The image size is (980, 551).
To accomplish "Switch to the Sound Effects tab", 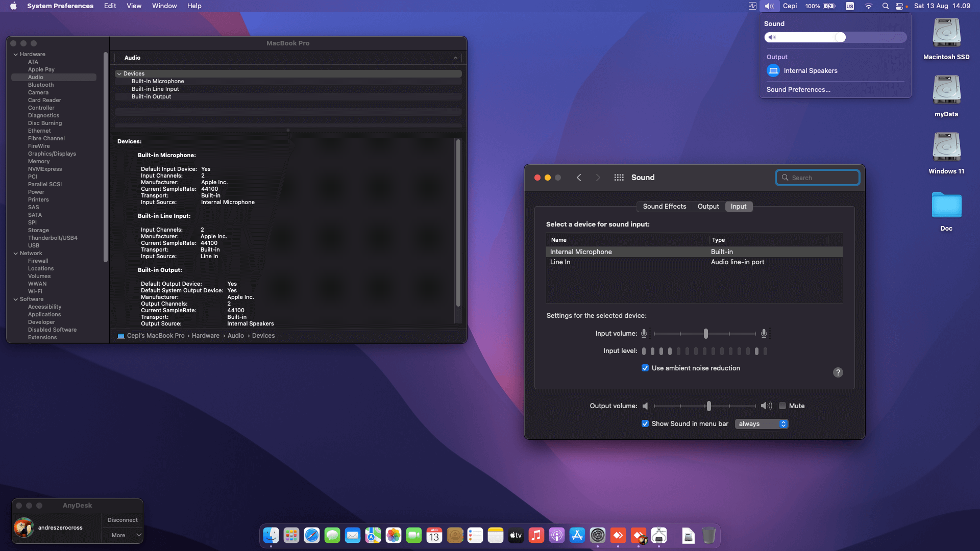I will [x=664, y=206].
